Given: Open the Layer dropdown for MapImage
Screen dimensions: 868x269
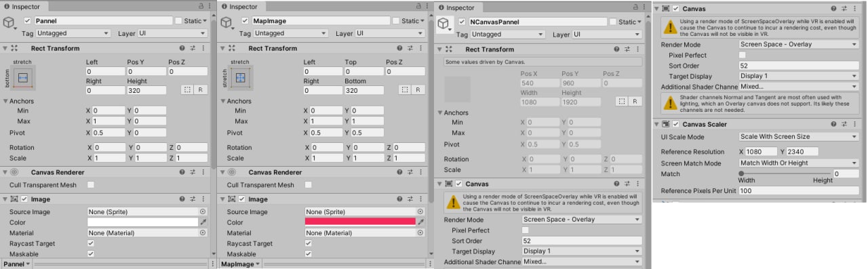Looking at the screenshot, I should (x=390, y=33).
